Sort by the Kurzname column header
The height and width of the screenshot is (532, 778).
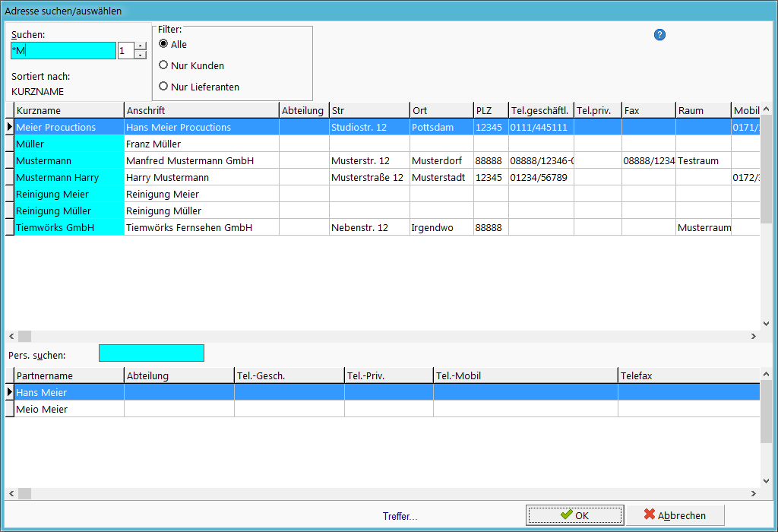(69, 110)
